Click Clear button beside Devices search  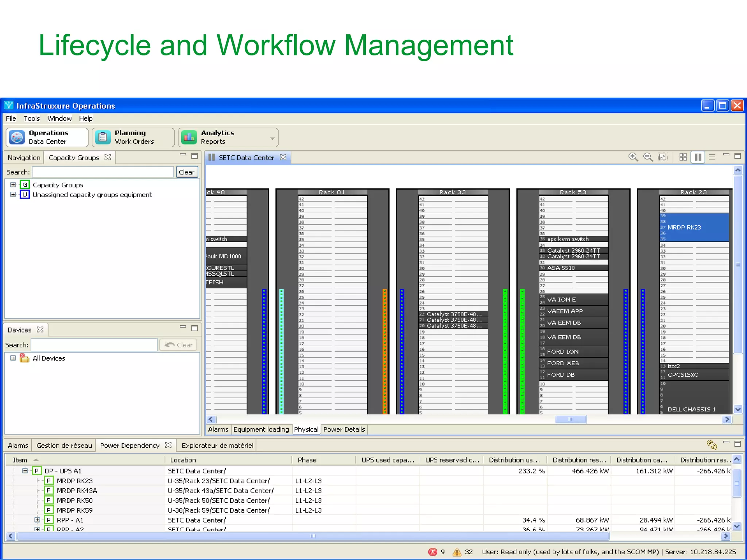178,345
